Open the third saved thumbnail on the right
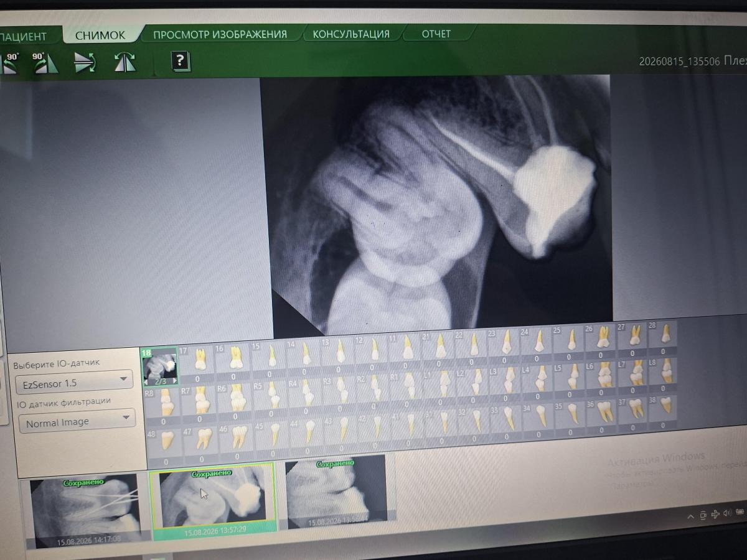Image resolution: width=747 pixels, height=560 pixels. point(338,491)
